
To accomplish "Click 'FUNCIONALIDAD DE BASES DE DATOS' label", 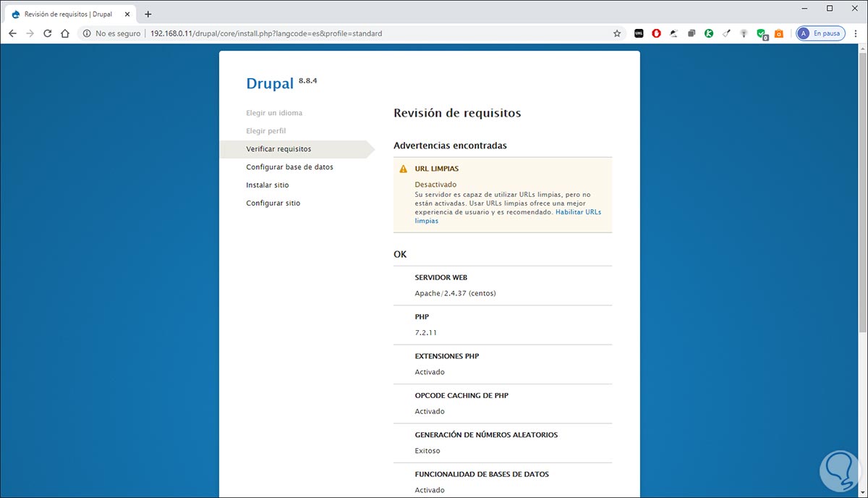I will coord(482,474).
